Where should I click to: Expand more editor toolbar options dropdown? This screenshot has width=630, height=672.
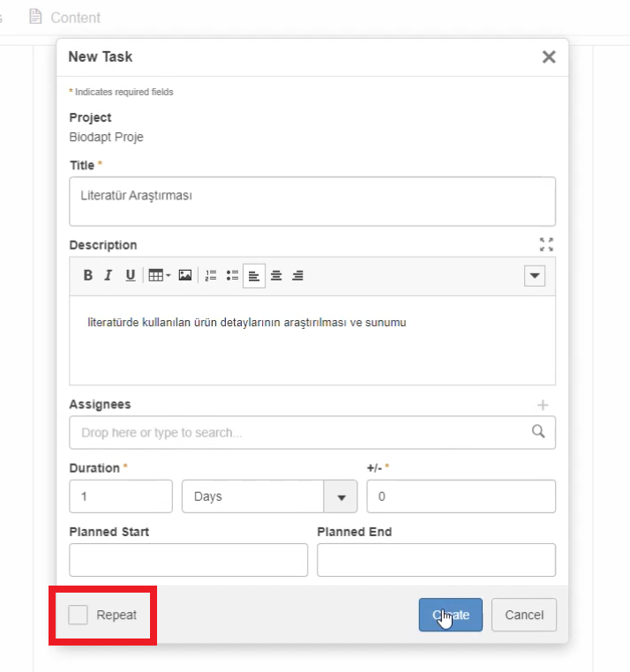click(x=535, y=275)
